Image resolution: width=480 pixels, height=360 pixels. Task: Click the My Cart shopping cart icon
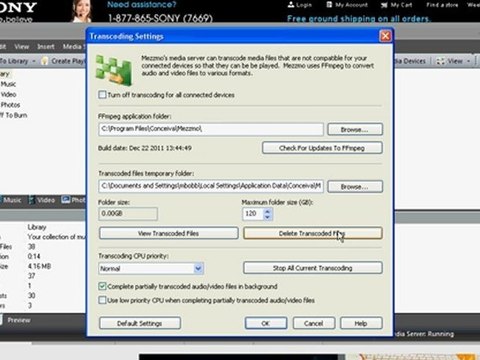(x=384, y=5)
